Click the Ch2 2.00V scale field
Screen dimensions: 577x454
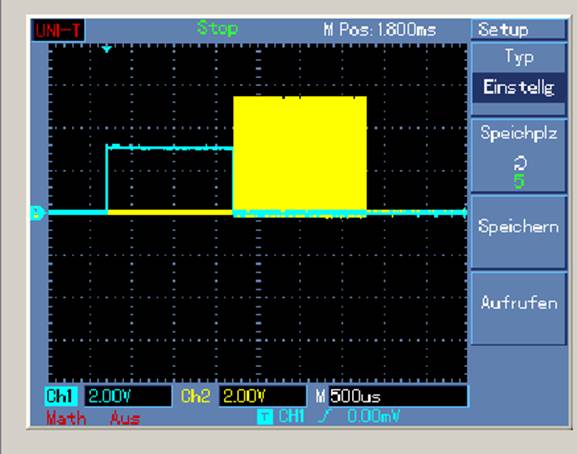(x=262, y=396)
